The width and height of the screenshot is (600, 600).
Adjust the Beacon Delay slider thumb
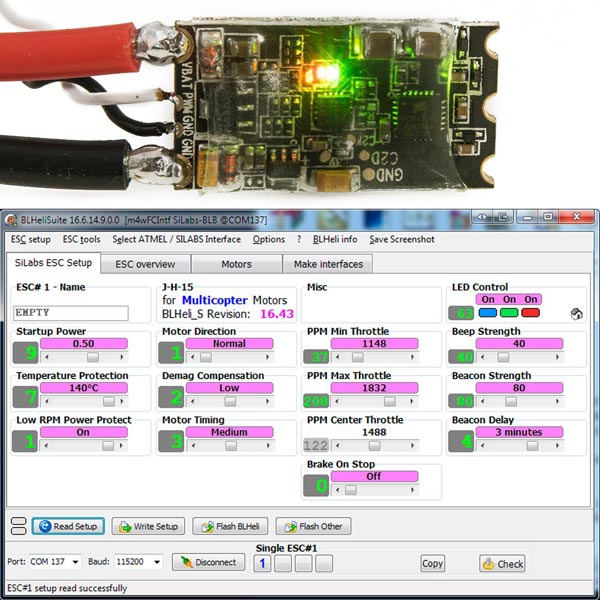click(532, 445)
